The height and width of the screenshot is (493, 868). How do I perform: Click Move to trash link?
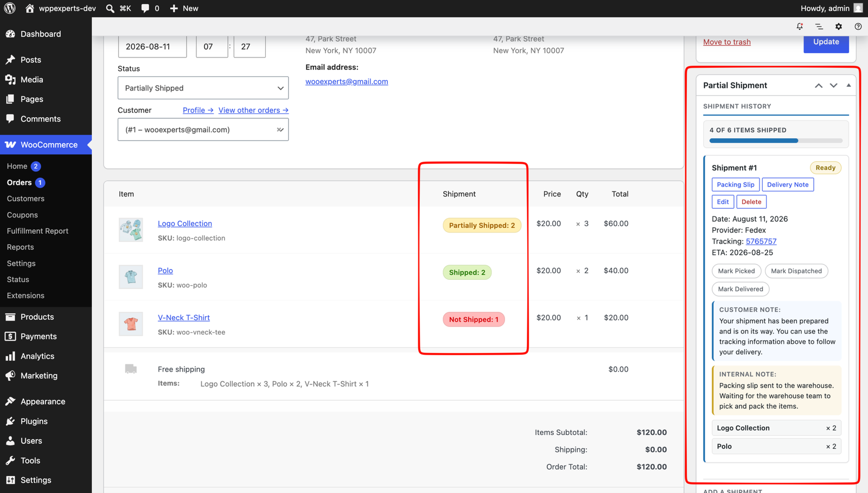727,42
